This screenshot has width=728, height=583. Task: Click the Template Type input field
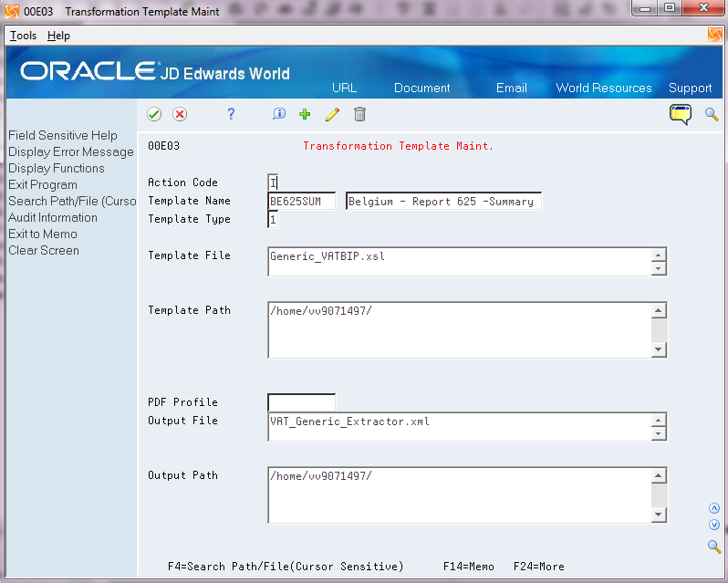pyautogui.click(x=273, y=219)
